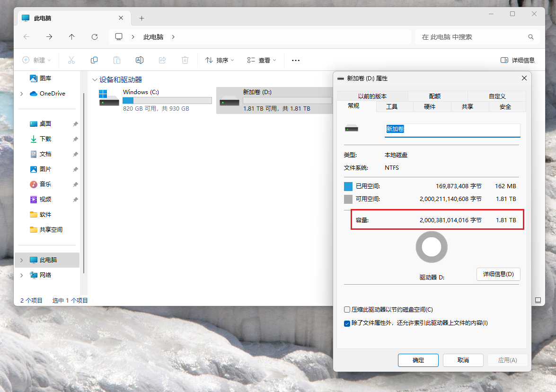The image size is (556, 392).
Task: Switch to the 配额 tab
Action: (435, 96)
